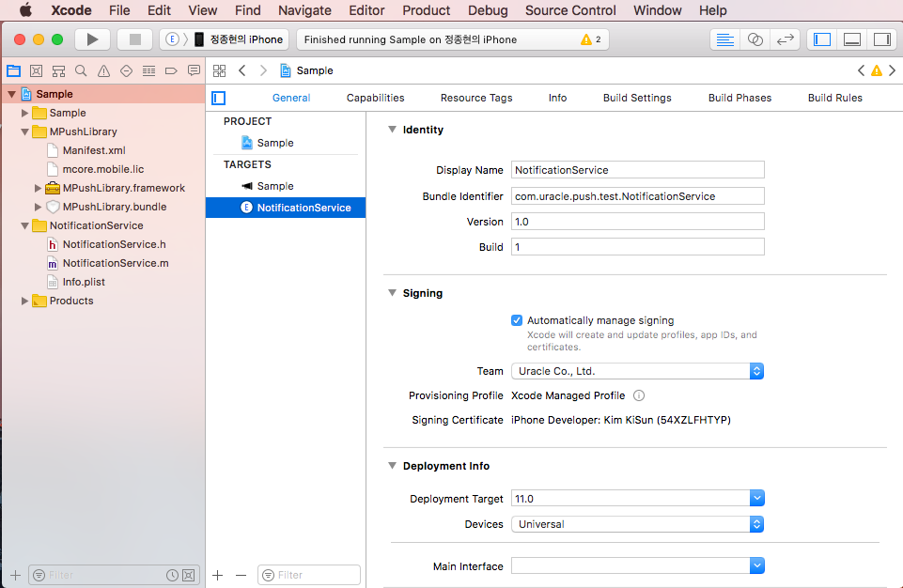Open the Project navigator folder icon

[x=14, y=70]
